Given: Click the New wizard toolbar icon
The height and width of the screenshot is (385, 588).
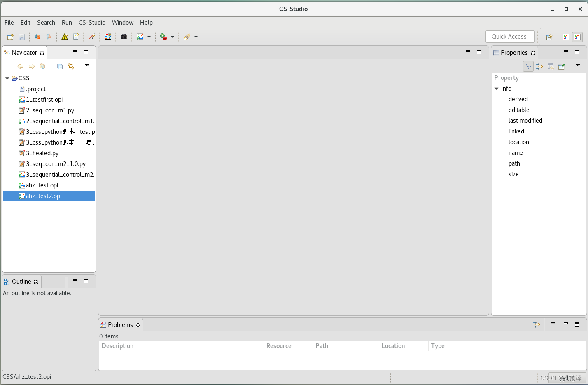Looking at the screenshot, I should click(10, 37).
